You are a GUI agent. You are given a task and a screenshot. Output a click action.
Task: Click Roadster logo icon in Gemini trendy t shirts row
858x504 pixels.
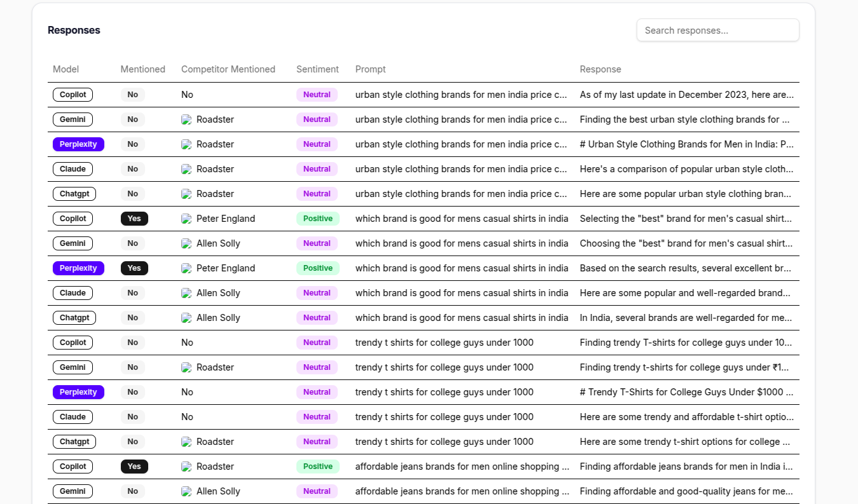[x=186, y=367]
